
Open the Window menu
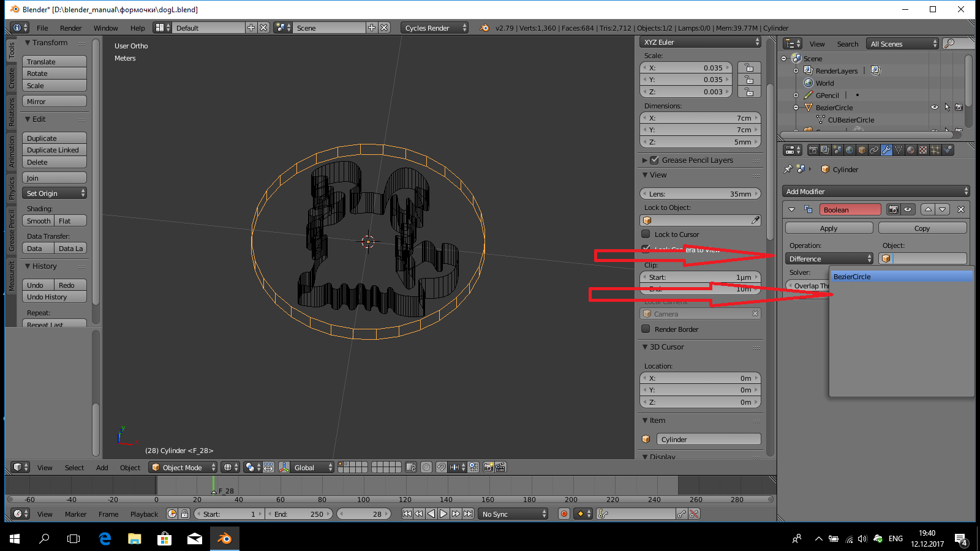pyautogui.click(x=105, y=28)
